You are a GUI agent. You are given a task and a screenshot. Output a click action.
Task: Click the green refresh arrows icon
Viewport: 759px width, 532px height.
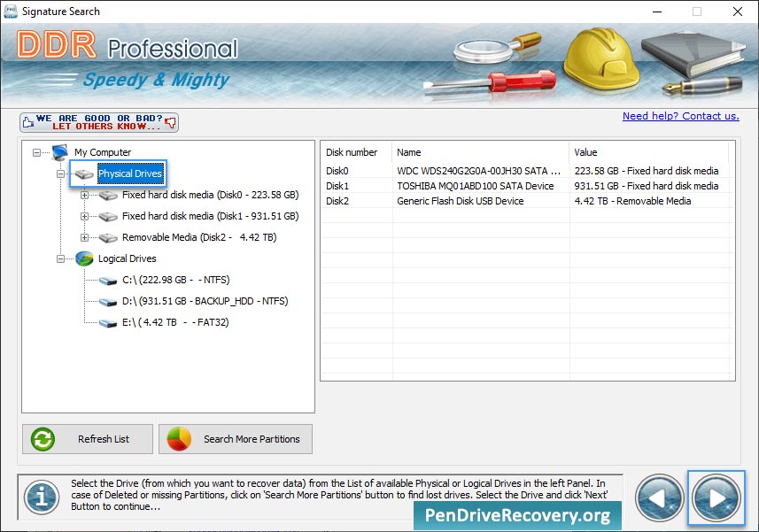(x=43, y=439)
